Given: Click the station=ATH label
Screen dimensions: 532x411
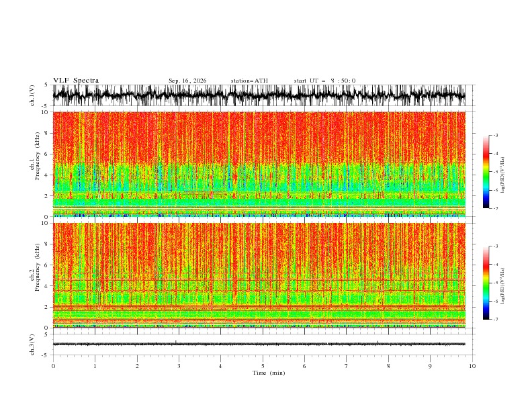Looking at the screenshot, I should point(249,81).
